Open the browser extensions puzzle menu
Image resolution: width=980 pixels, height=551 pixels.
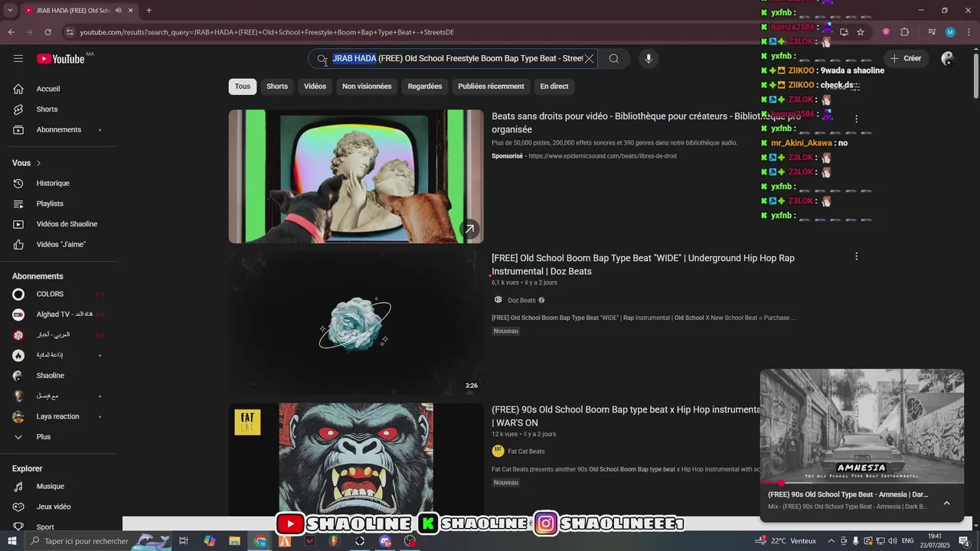(905, 32)
